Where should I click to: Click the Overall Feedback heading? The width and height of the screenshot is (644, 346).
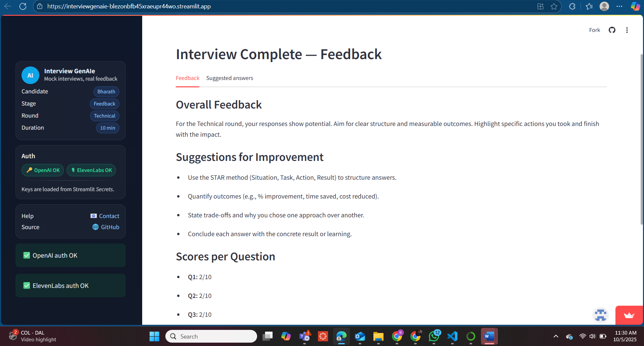point(219,105)
